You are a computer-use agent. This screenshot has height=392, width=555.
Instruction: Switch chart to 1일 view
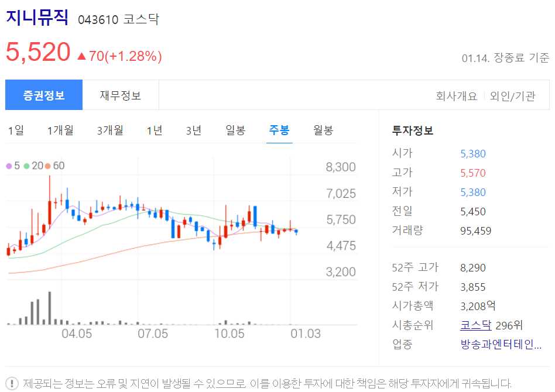(x=16, y=130)
